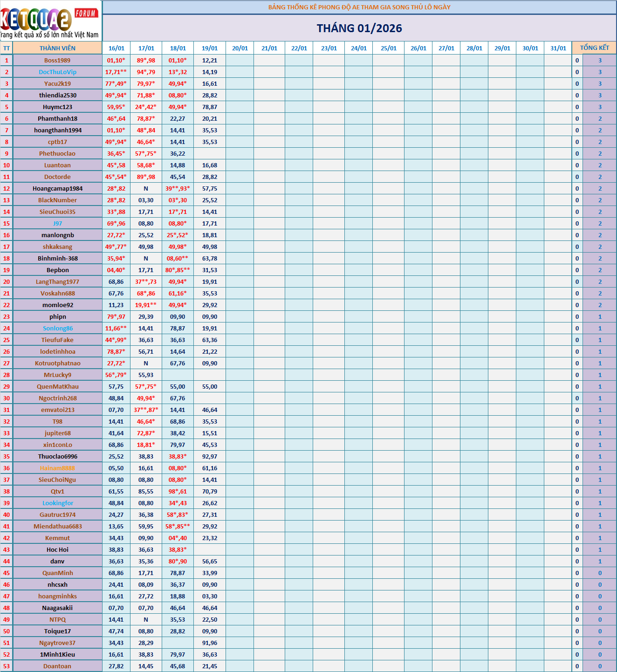Click the J97 member name
This screenshot has height=672, width=617.
click(57, 223)
